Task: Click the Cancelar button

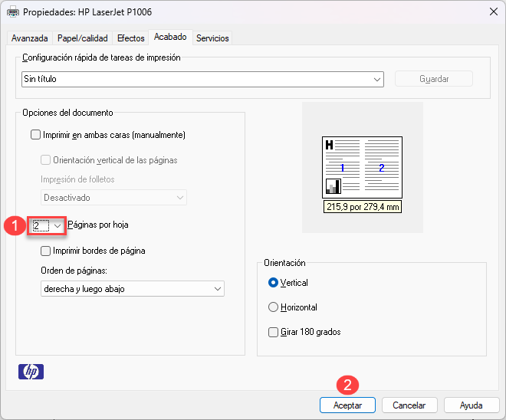Action: (409, 405)
